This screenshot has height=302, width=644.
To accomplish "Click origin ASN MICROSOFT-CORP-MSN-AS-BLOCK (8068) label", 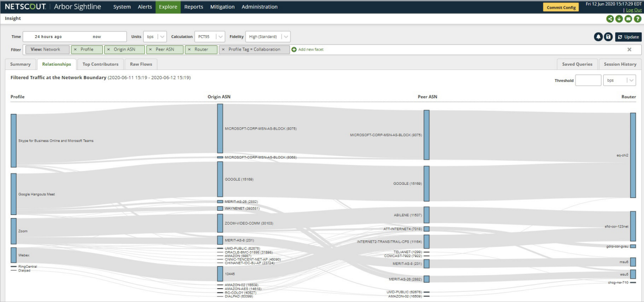I will coord(260,157).
